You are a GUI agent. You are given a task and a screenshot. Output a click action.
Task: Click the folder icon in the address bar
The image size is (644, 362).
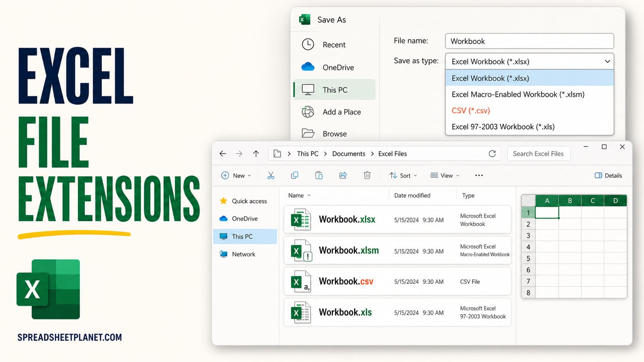point(277,153)
